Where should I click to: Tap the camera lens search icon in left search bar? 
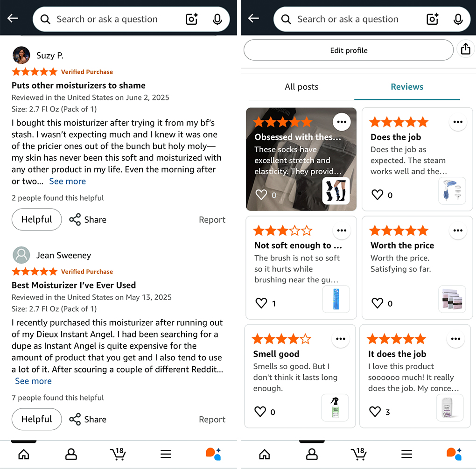tap(191, 19)
